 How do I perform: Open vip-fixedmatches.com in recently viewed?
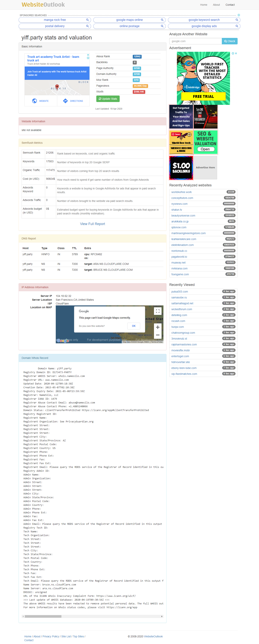point(184,374)
